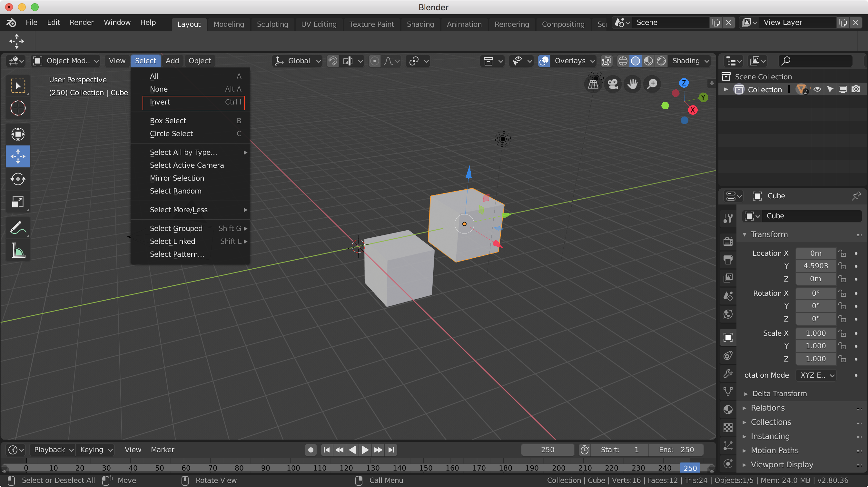The width and height of the screenshot is (868, 487).
Task: Open the Rotation Mode XYZ Euler dropdown
Action: click(817, 375)
